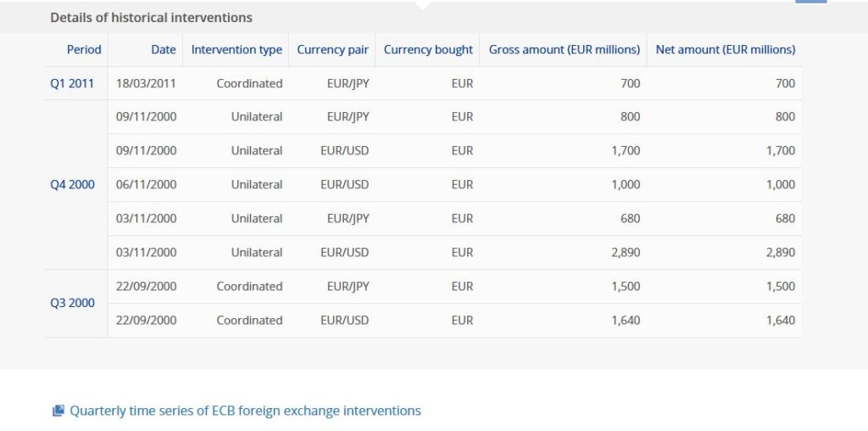Viewport: 868px width, 431px height.
Task: Select the Q3 2000 period cell
Action: 75,303
